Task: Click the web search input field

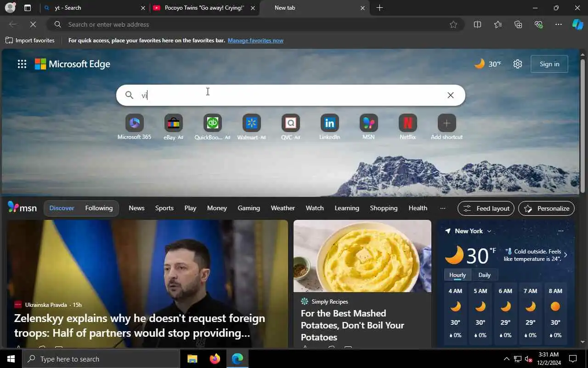Action: click(290, 95)
